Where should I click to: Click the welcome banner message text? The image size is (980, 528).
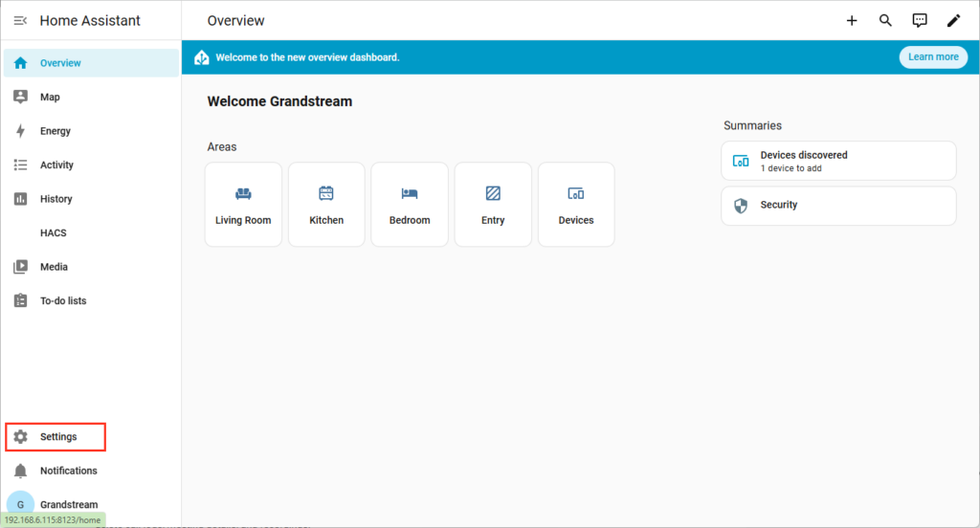[307, 57]
